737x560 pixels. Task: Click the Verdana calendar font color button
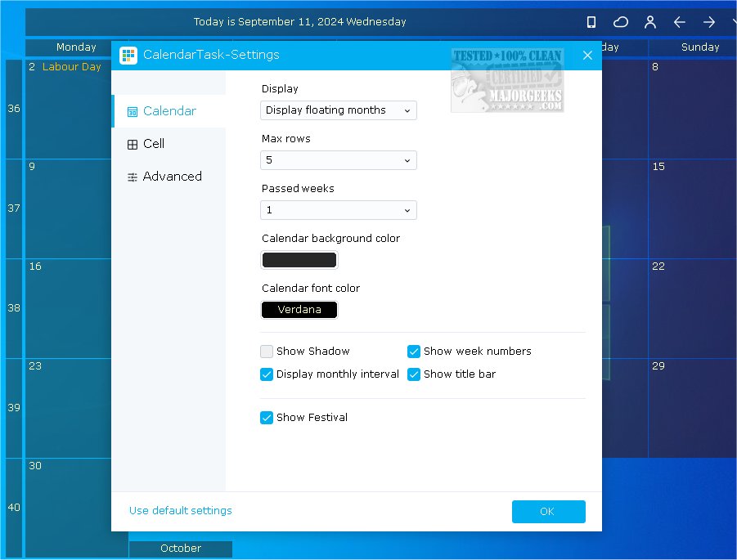coord(299,310)
